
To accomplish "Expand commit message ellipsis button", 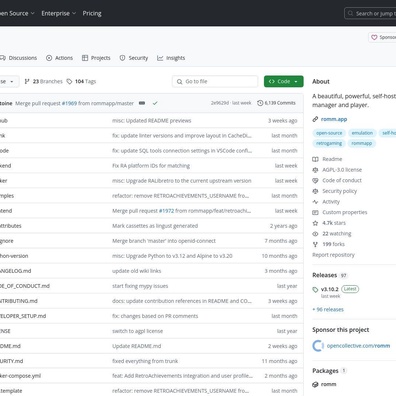I will point(142,103).
